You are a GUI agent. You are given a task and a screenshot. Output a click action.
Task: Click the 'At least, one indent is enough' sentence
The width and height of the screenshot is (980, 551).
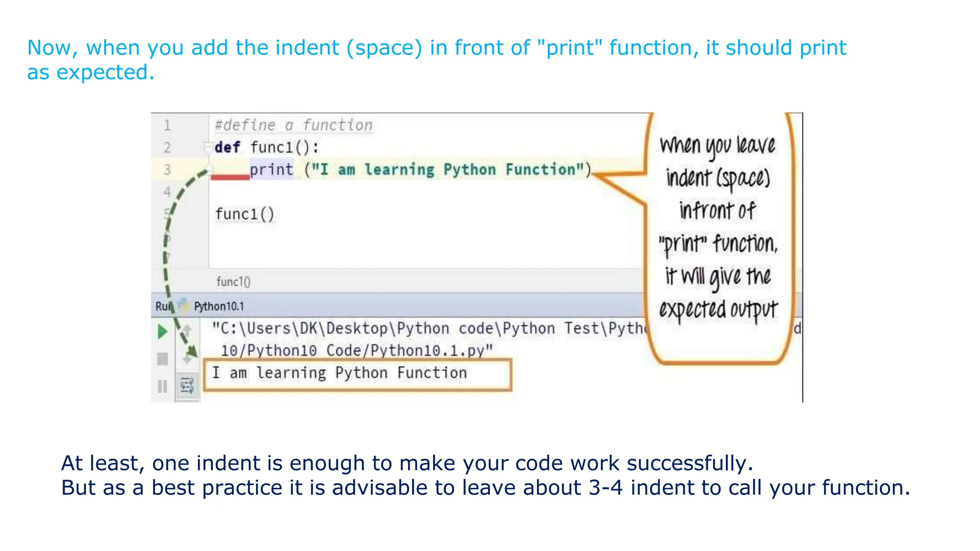tap(407, 463)
